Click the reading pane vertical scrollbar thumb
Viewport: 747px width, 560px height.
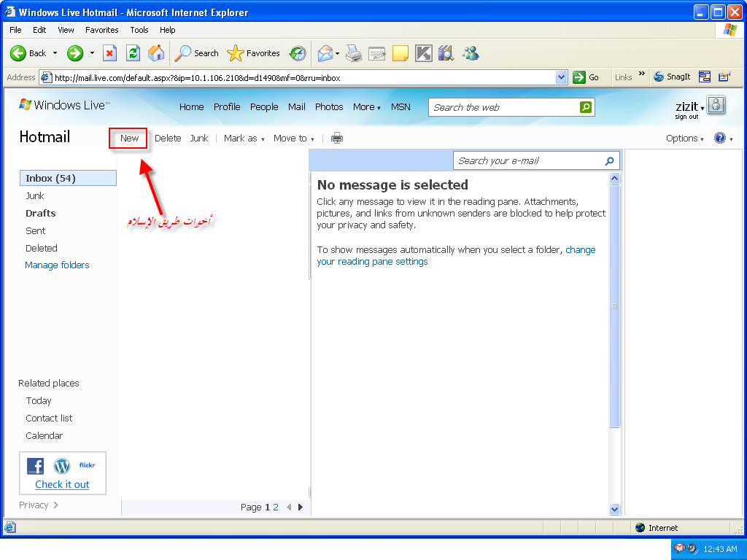(614, 306)
